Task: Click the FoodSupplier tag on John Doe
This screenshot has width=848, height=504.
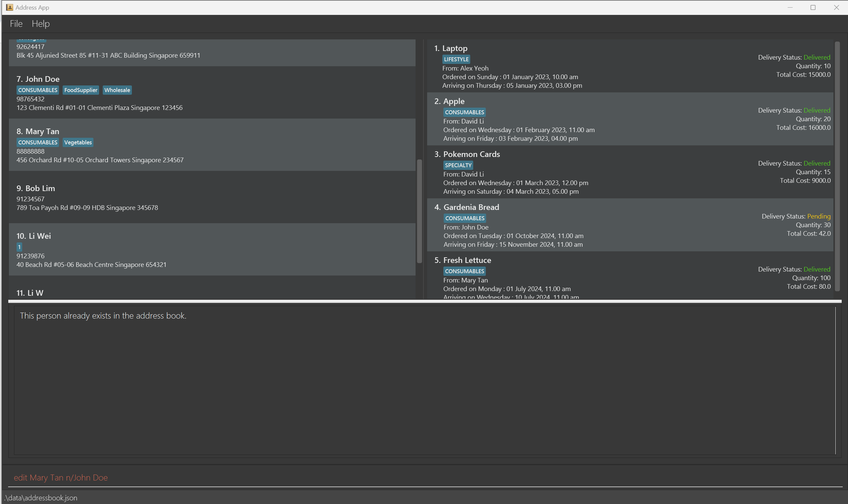Action: point(81,90)
